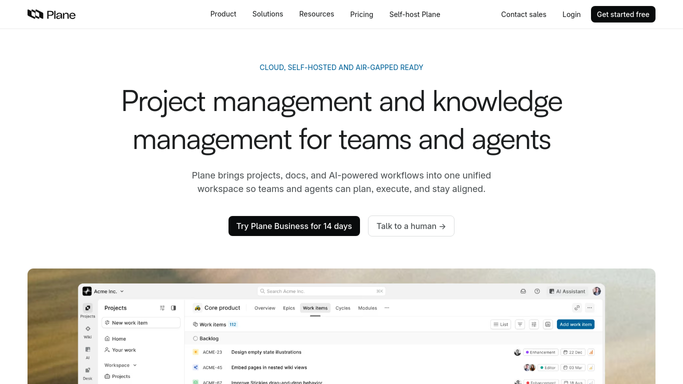This screenshot has height=384, width=683.
Task: Click the Search Acme Inc. field
Action: point(321,291)
